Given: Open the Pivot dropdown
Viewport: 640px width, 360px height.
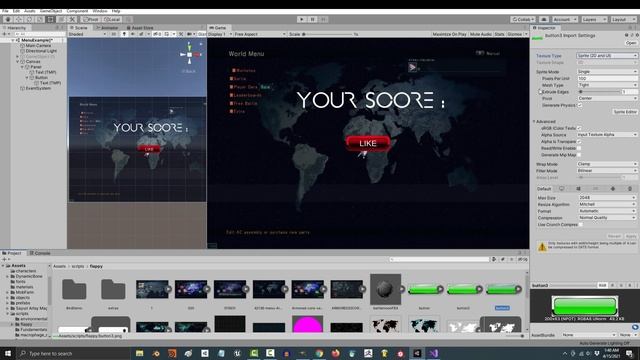Looking at the screenshot, I should (607, 98).
